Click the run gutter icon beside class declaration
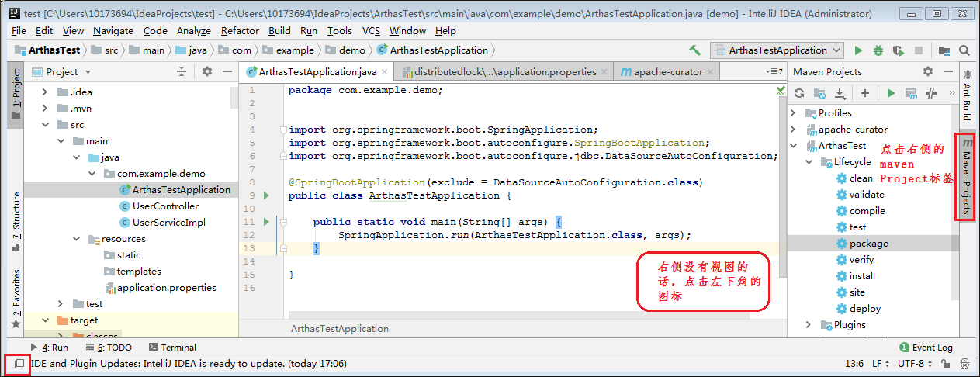This screenshot has height=377, width=980. pos(268,195)
